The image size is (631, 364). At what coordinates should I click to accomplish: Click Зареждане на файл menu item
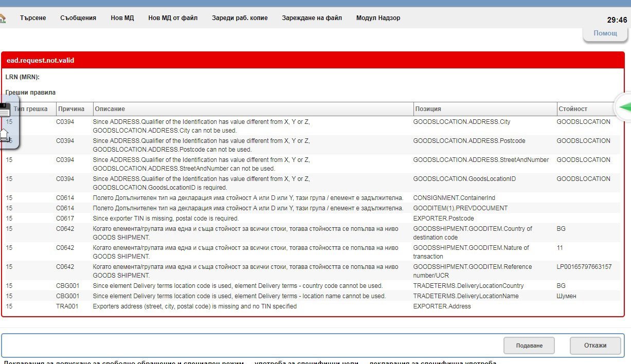[x=312, y=18]
